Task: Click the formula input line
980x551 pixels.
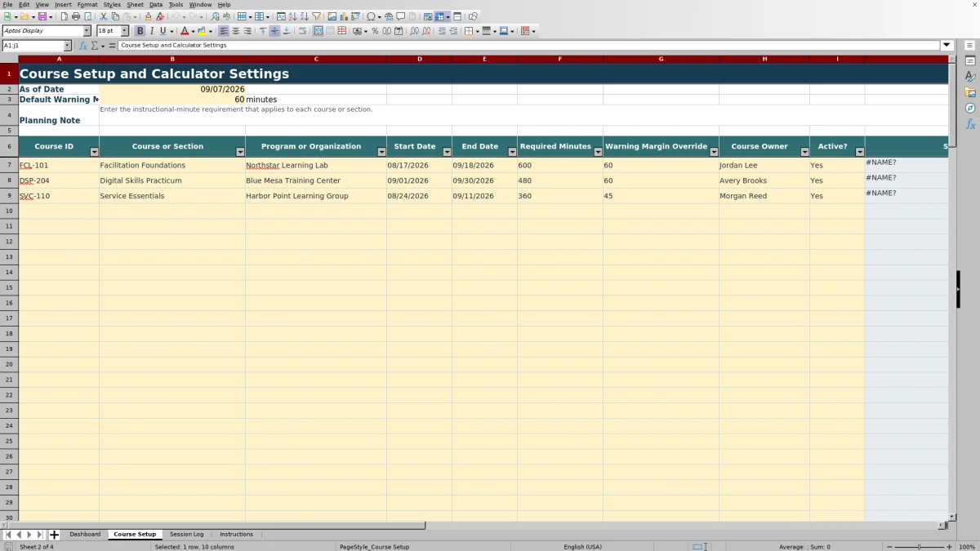Action: pos(529,46)
